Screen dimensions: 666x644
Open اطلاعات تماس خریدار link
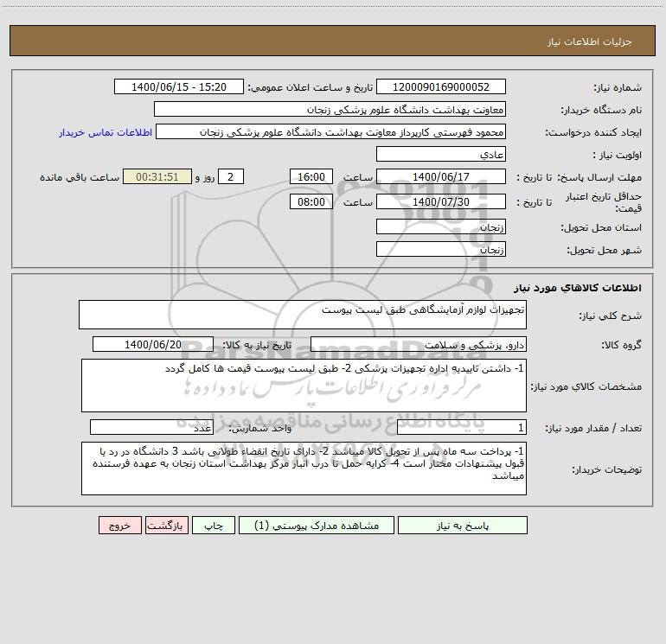(x=106, y=132)
